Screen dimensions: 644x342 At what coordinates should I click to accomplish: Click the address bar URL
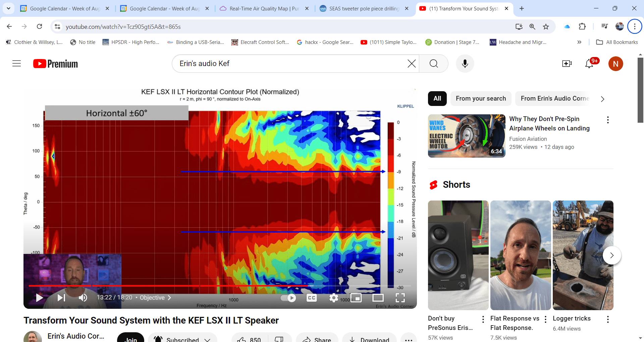pyautogui.click(x=123, y=26)
